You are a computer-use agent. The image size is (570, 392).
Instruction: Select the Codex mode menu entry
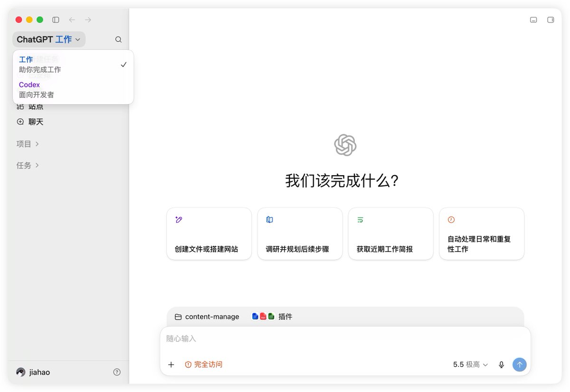(x=73, y=90)
